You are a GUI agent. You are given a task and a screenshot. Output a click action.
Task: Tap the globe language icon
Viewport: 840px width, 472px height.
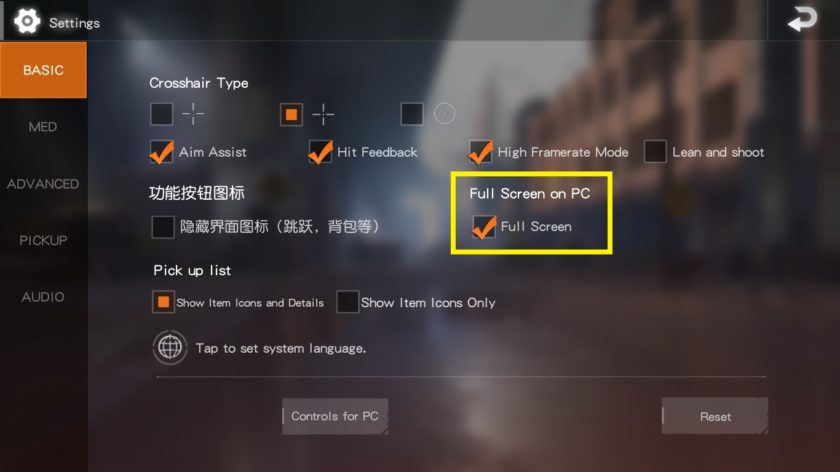coord(170,348)
